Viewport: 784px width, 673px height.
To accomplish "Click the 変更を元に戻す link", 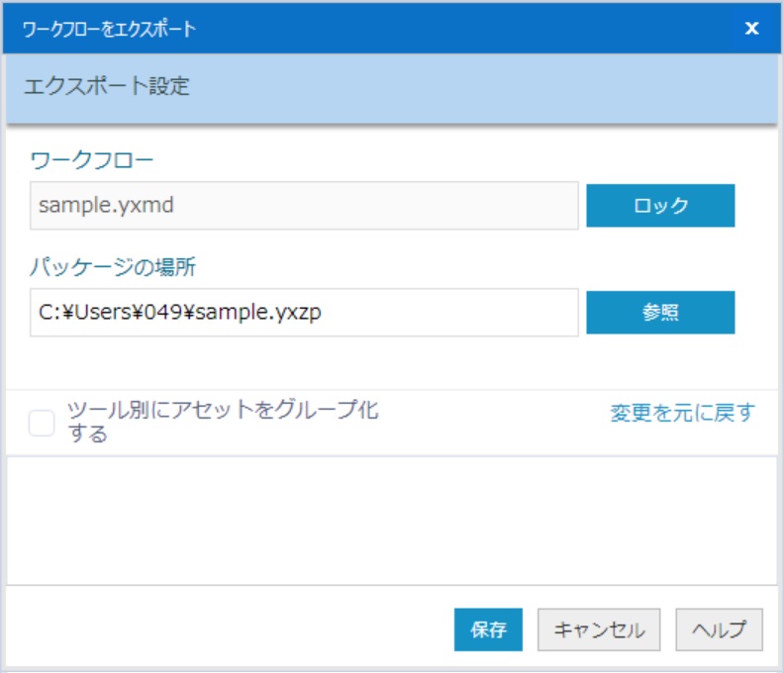I will tap(683, 413).
